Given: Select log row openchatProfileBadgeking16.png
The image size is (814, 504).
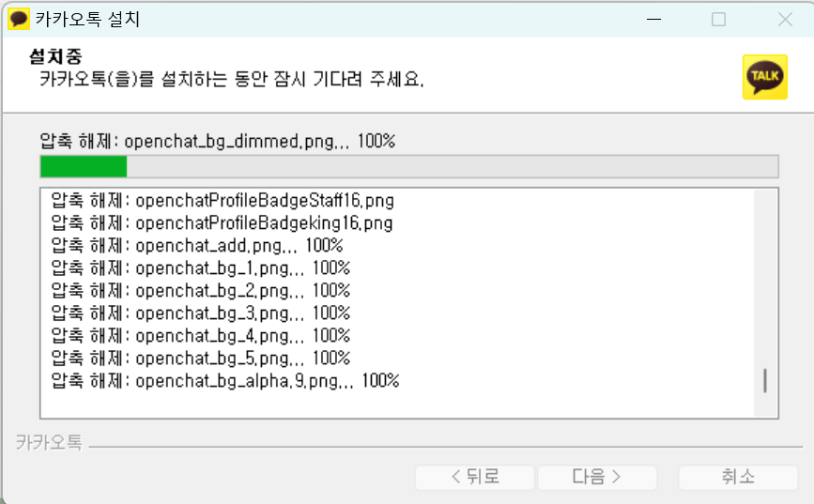Looking at the screenshot, I should [222, 223].
